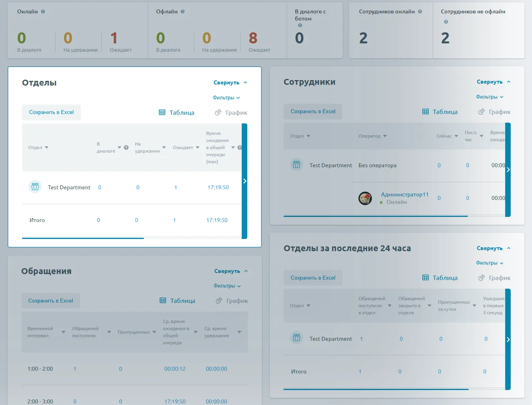Select График view in Обращения panel
Image resolution: width=532 pixels, height=405 pixels.
[x=232, y=301]
